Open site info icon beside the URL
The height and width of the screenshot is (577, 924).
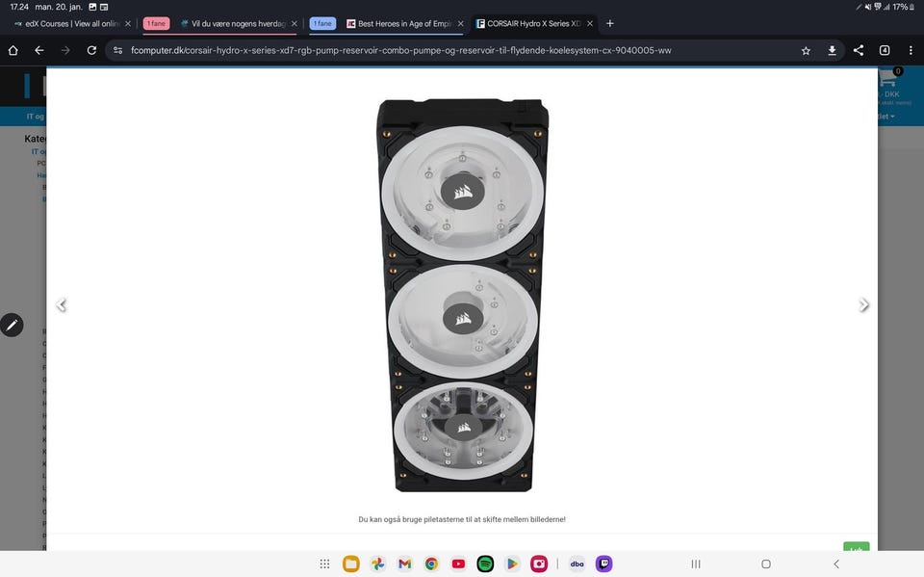117,50
